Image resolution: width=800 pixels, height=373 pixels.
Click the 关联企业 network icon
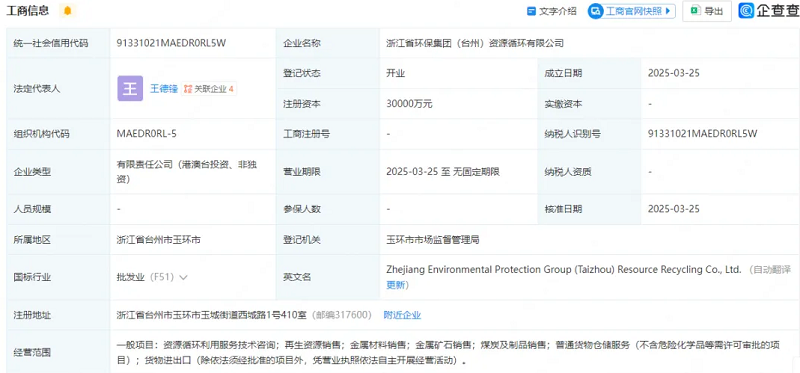click(x=188, y=89)
